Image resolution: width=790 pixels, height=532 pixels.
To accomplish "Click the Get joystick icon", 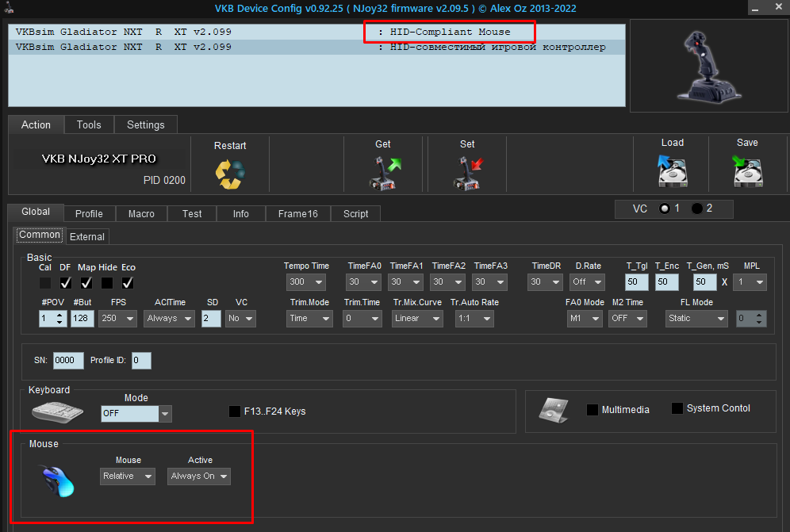I will (x=385, y=173).
